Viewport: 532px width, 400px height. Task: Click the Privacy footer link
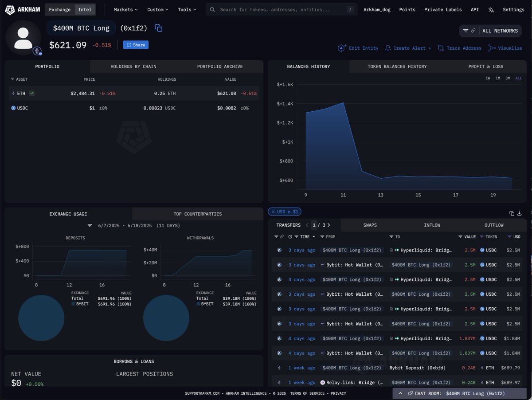tap(338, 393)
